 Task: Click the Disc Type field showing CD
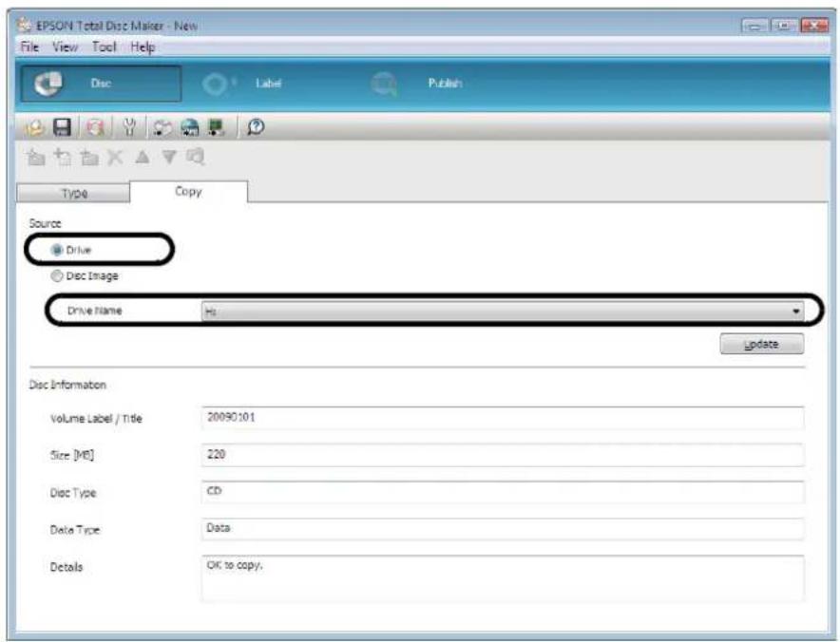503,492
